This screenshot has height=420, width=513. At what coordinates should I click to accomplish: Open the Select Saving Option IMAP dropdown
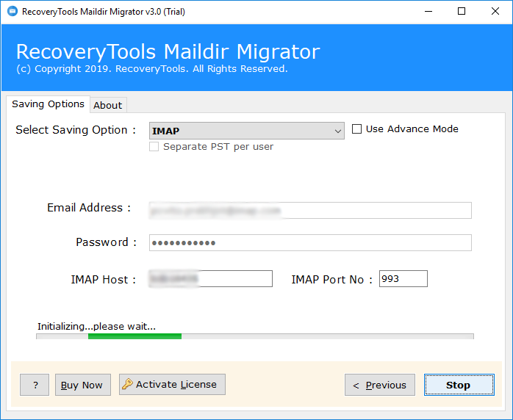click(247, 131)
